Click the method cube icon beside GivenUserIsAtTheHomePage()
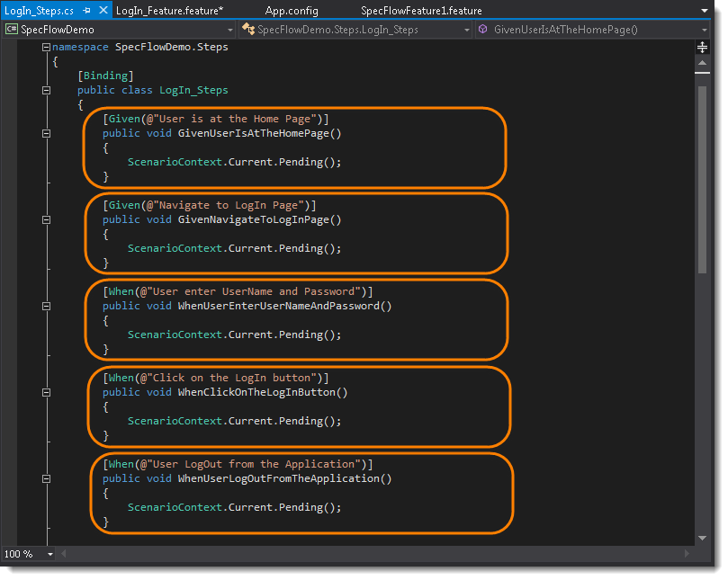 483,30
